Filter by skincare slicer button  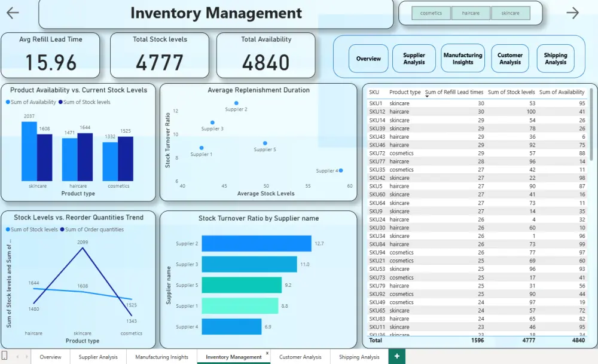pos(510,13)
